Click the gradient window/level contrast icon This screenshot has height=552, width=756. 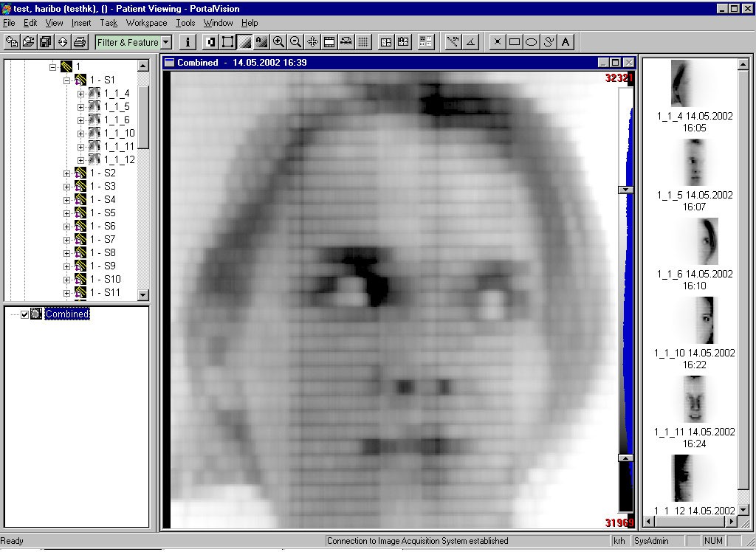(x=245, y=42)
